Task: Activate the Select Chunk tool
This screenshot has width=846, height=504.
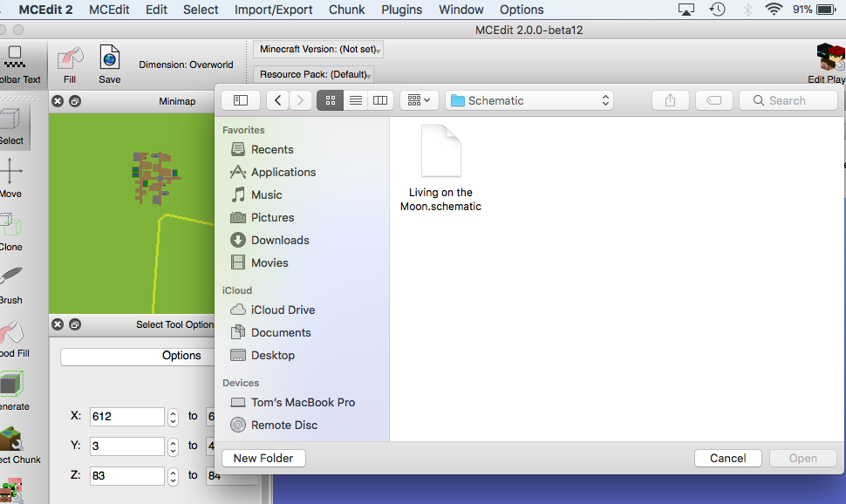Action: pyautogui.click(x=19, y=446)
